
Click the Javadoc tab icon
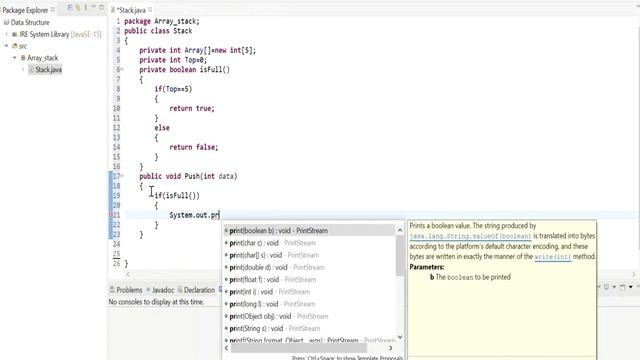click(148, 290)
